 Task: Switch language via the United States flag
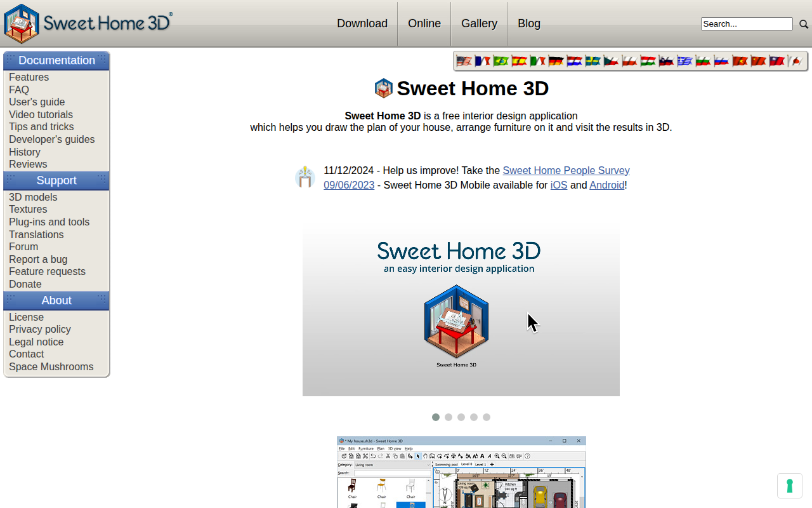coord(464,61)
